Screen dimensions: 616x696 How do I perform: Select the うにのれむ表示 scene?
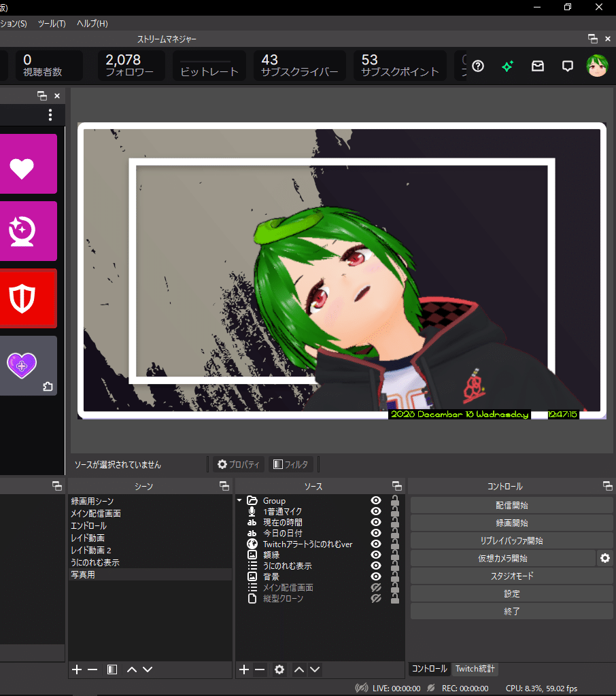(150, 562)
